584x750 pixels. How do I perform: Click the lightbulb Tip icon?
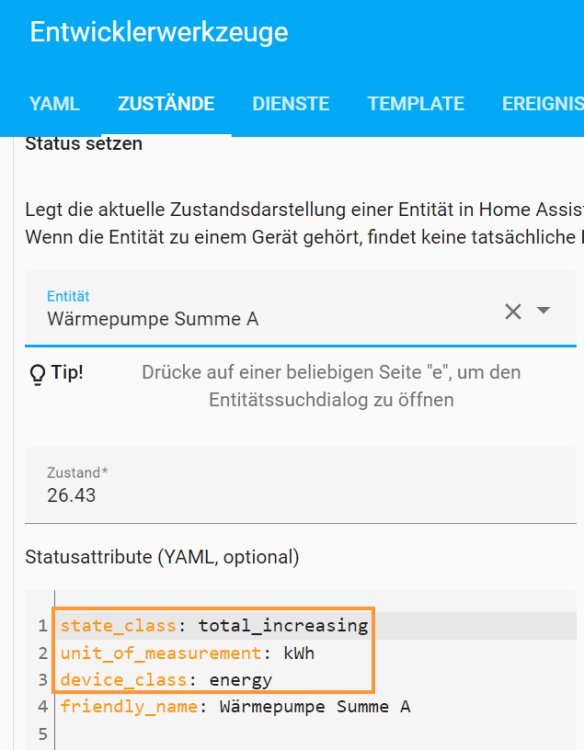(37, 375)
